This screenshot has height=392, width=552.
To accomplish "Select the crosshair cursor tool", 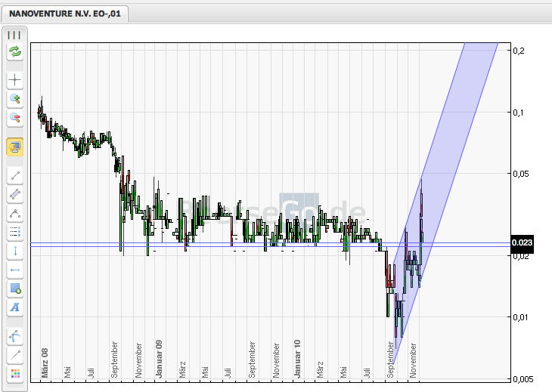I will 15,80.
